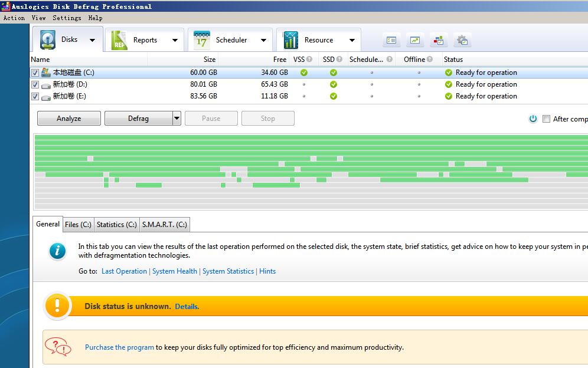Uncheck the E: drive checkbox
The image size is (588, 368).
(35, 97)
